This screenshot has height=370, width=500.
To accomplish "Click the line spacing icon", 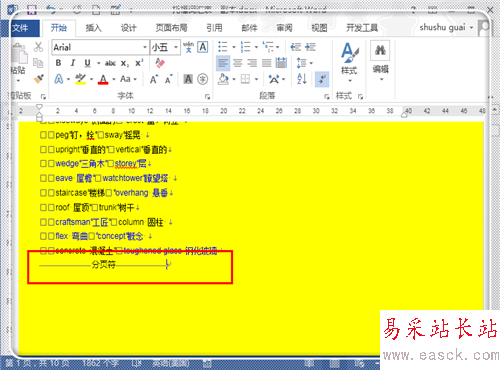I will tap(301, 63).
